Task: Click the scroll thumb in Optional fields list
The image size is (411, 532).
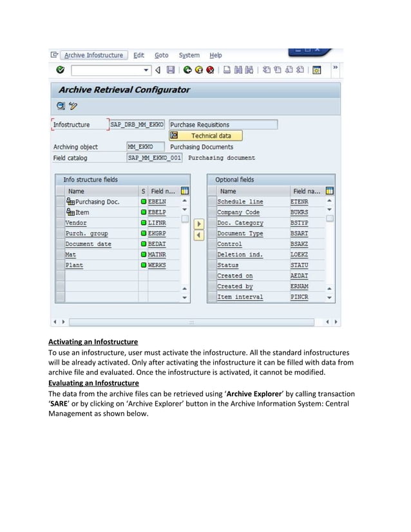Action: coord(330,218)
